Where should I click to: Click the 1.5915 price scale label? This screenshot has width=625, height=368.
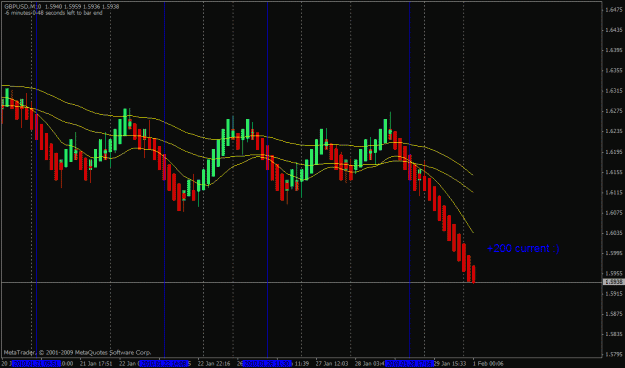click(614, 294)
